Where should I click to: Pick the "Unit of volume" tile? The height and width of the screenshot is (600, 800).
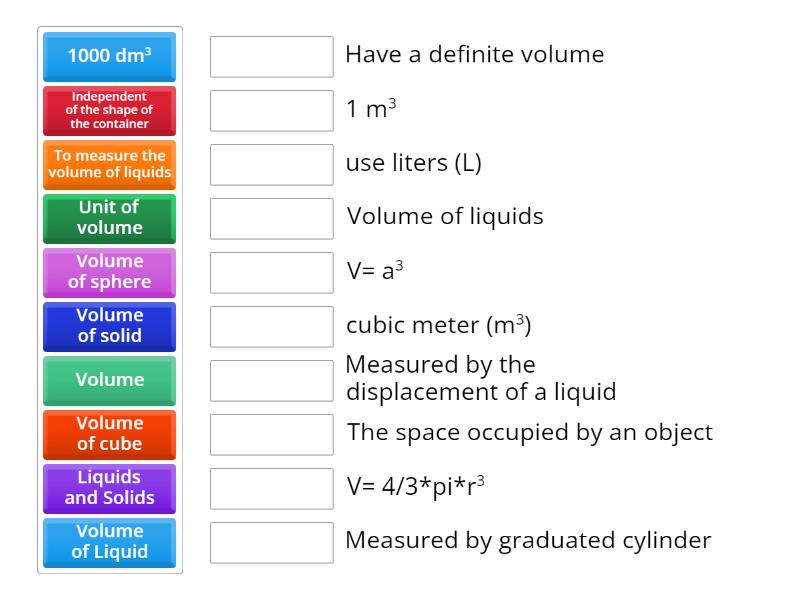pos(109,219)
